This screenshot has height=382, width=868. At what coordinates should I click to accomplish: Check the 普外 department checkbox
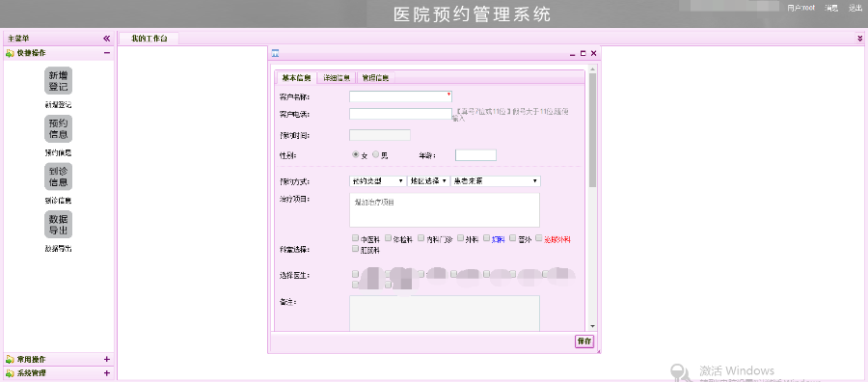pyautogui.click(x=513, y=238)
